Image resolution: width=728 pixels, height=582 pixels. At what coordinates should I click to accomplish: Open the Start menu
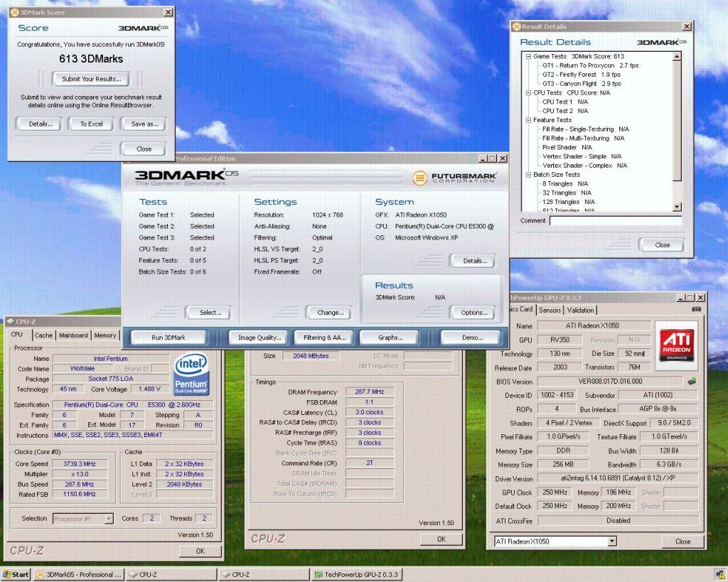(16, 574)
